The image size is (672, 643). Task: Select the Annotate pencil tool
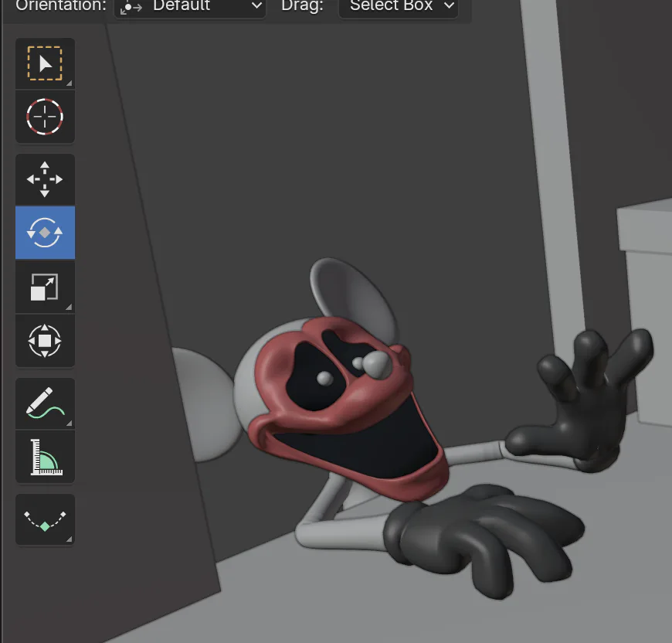tap(45, 403)
